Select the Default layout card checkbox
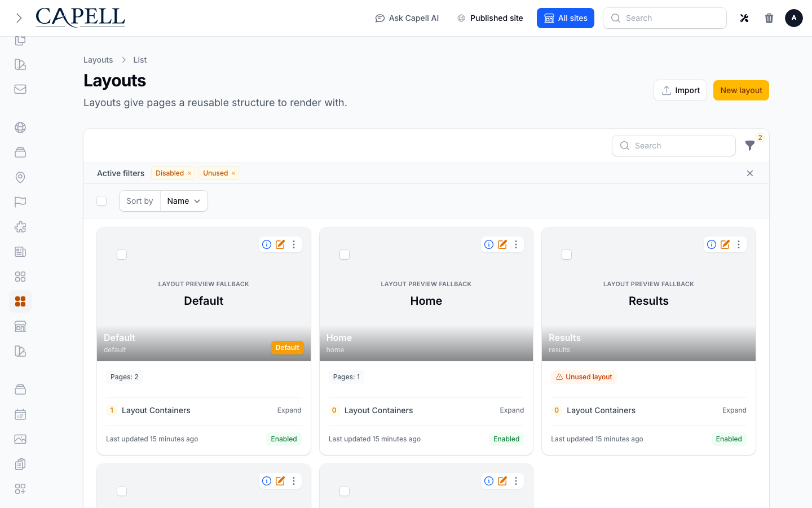812x508 pixels. point(122,255)
